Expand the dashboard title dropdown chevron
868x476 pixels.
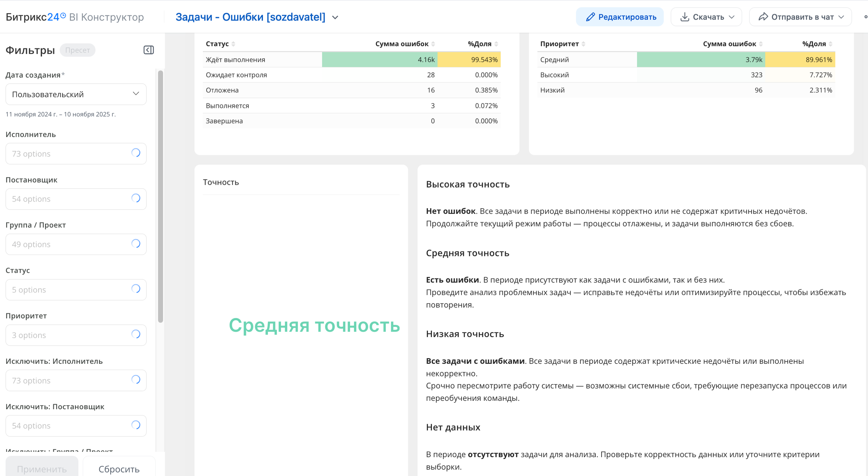pyautogui.click(x=335, y=18)
